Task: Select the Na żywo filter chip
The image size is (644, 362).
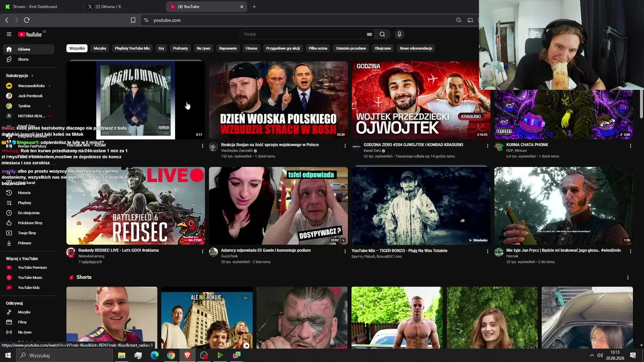Action: [x=204, y=48]
